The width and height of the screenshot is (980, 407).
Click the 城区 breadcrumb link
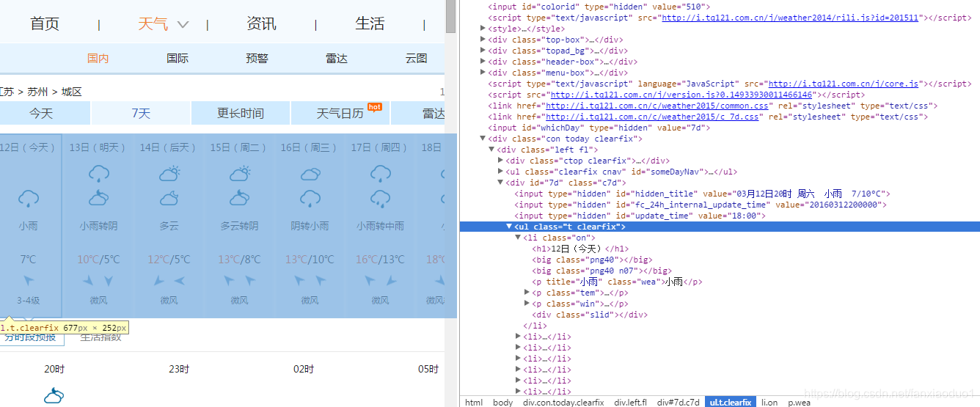click(x=72, y=92)
